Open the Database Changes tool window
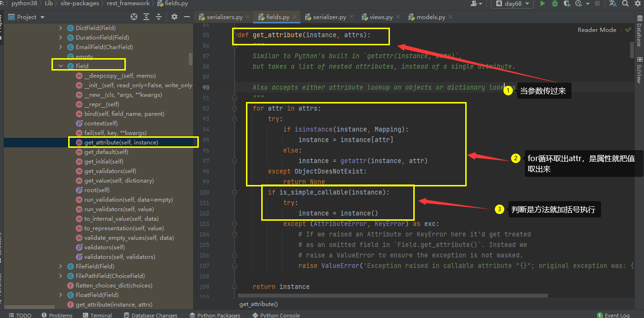644x318 pixels. tap(151, 315)
